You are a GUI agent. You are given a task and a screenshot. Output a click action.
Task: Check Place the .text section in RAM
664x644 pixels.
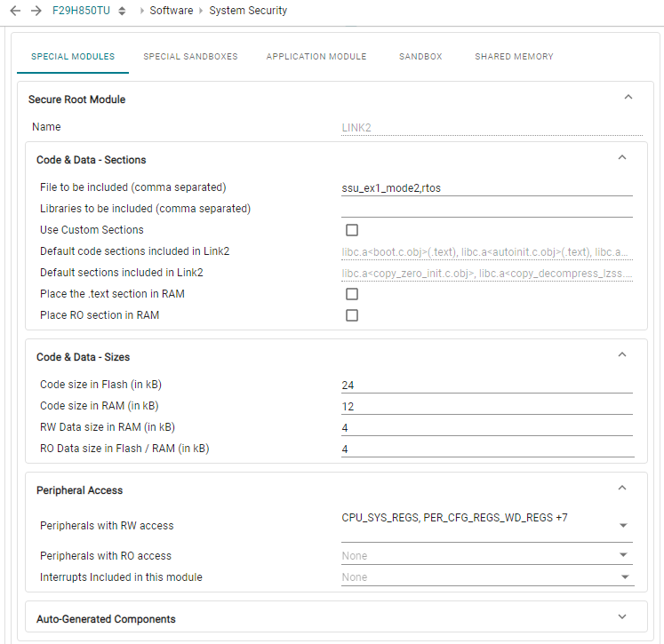(x=352, y=294)
